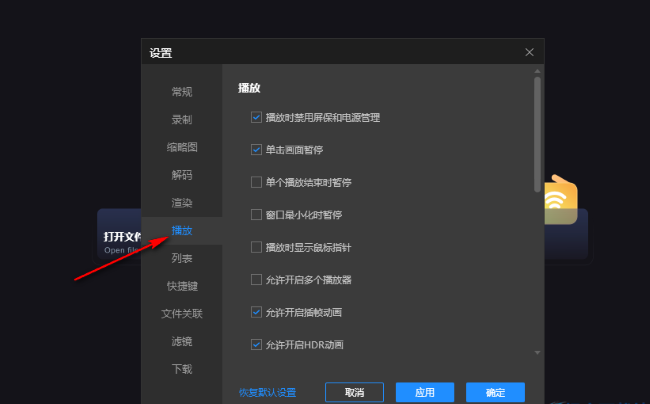The height and width of the screenshot is (404, 650).
Task: Close the 设置 dialog with the X
Action: [x=529, y=52]
